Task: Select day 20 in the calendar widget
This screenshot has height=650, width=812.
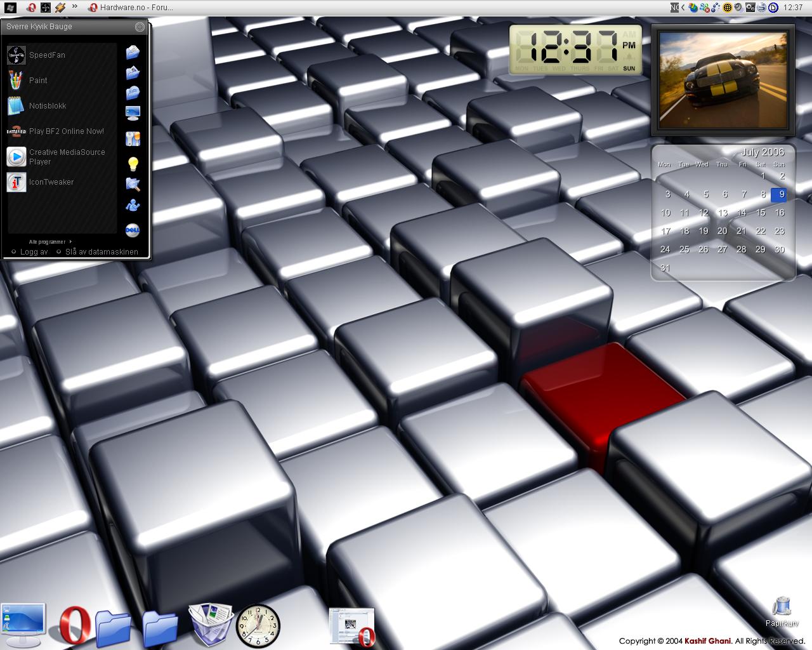Action: coord(723,231)
